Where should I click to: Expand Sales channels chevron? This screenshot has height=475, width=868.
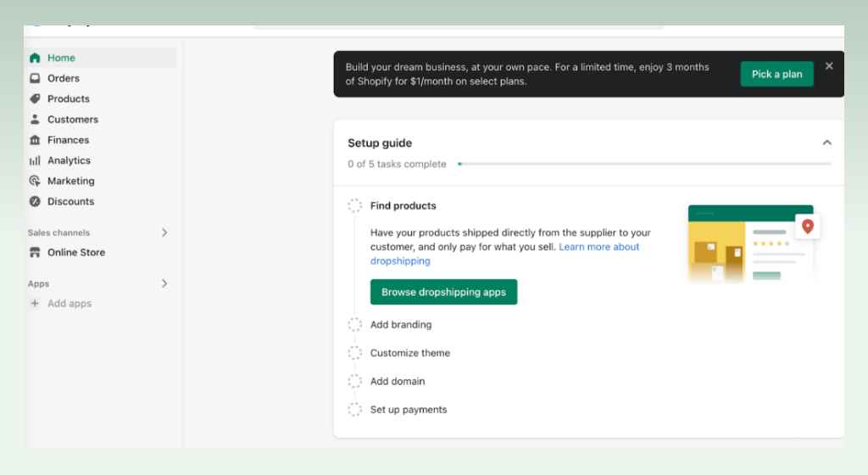click(164, 232)
